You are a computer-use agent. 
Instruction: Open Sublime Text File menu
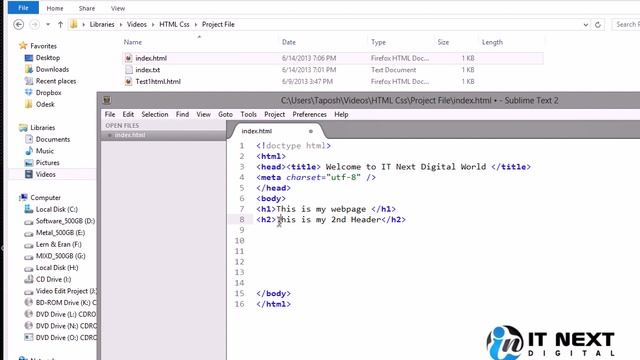110,114
